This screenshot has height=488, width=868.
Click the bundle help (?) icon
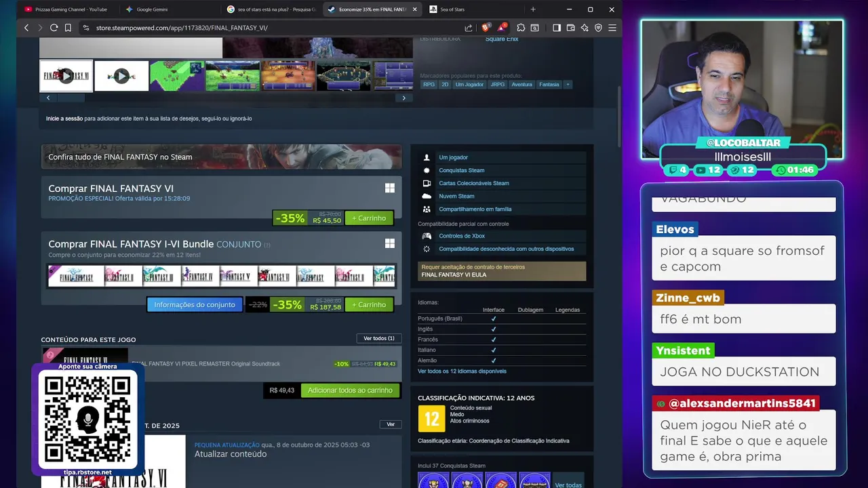coord(267,245)
